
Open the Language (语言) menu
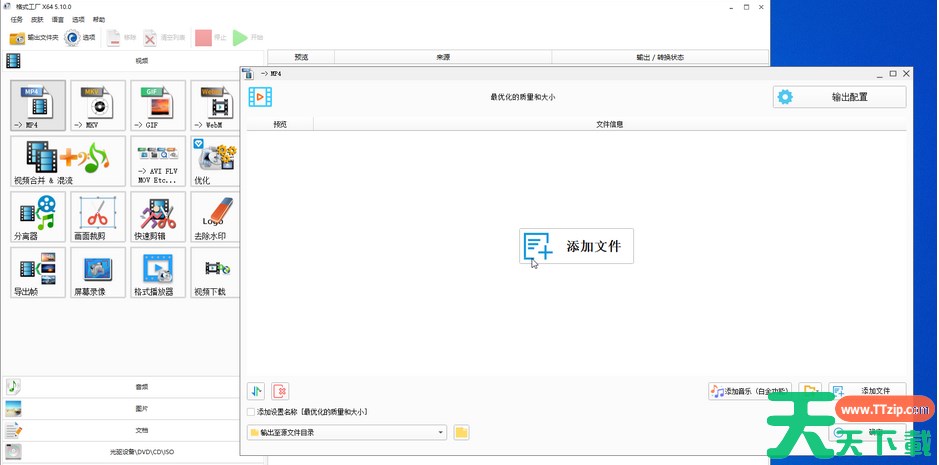click(57, 19)
